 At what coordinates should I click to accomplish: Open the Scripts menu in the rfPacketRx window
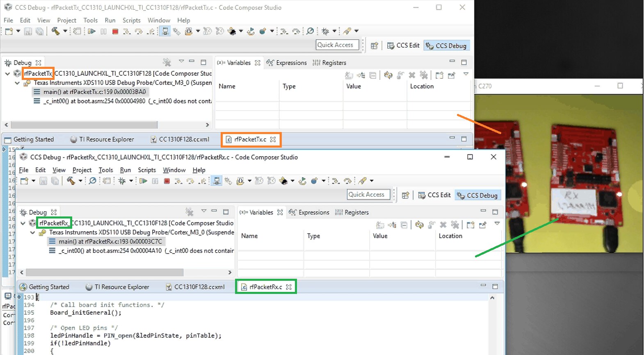(147, 170)
